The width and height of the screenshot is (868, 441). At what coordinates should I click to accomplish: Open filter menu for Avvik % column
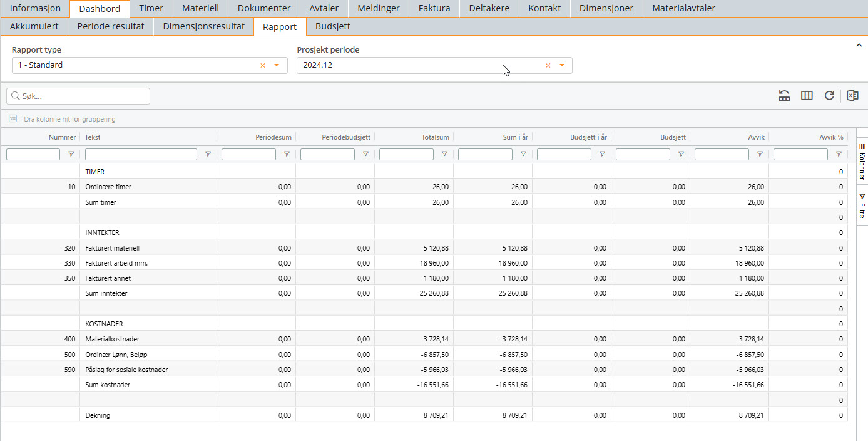point(839,154)
